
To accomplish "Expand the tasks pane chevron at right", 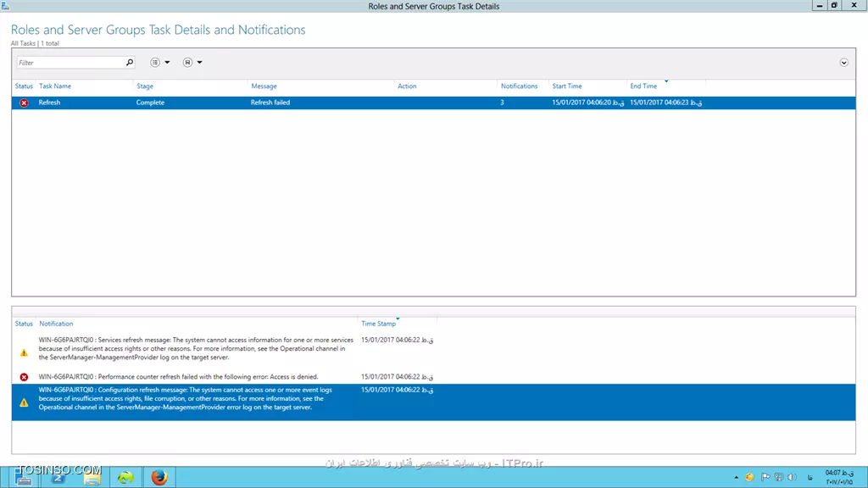I will 843,63.
